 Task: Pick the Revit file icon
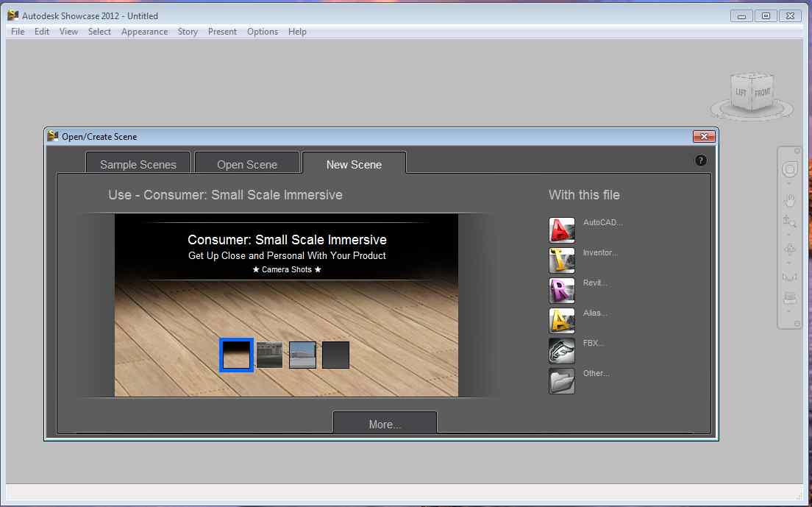[x=562, y=290]
